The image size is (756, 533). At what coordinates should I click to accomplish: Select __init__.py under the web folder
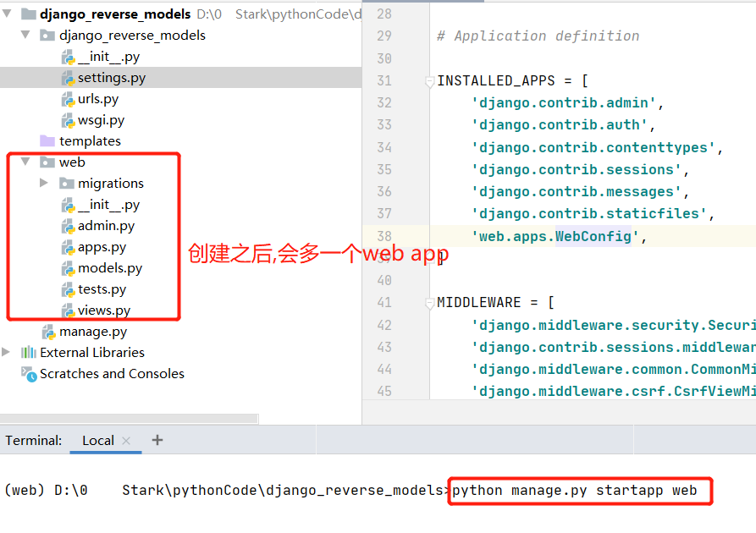click(x=109, y=205)
